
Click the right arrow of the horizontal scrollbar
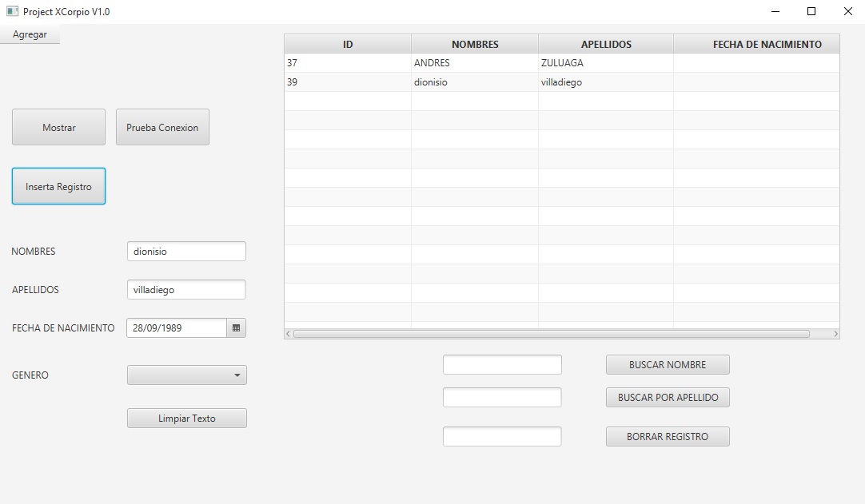pyautogui.click(x=835, y=333)
